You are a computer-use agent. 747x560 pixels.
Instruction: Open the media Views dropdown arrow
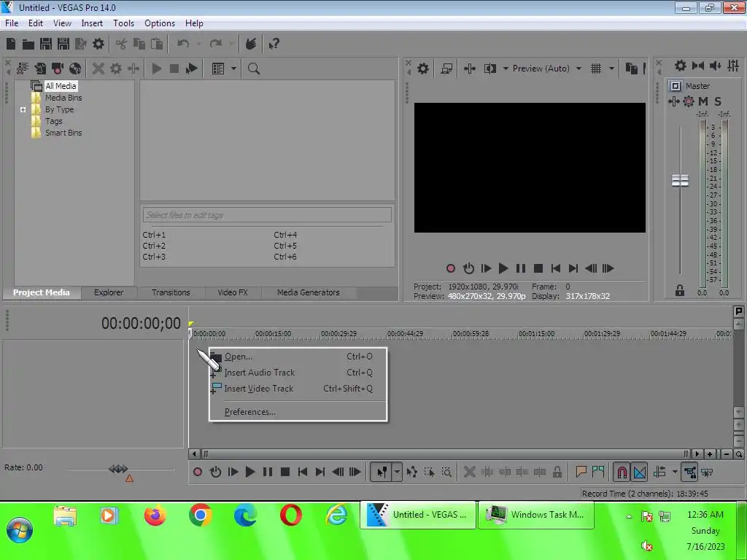233,69
